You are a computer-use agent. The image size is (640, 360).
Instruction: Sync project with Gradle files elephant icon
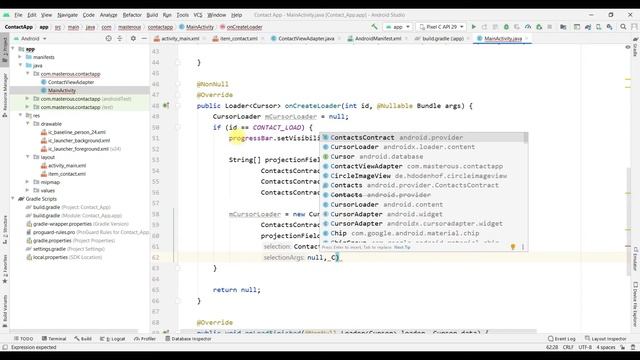tap(588, 27)
